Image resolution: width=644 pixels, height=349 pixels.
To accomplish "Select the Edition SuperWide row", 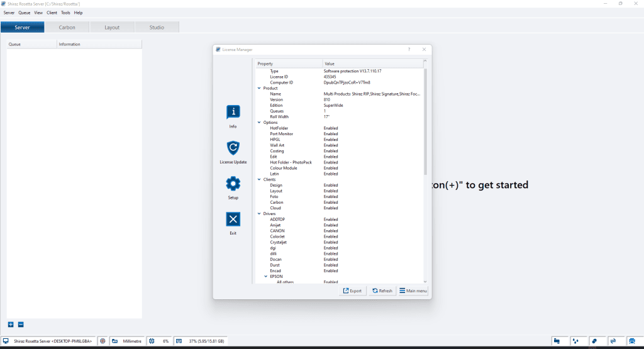I will click(x=339, y=106).
